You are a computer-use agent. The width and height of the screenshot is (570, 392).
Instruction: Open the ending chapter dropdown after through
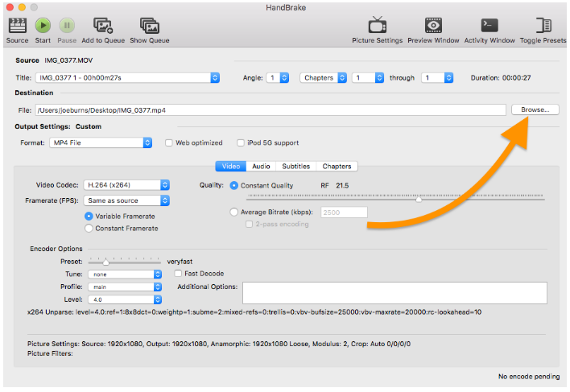click(437, 78)
